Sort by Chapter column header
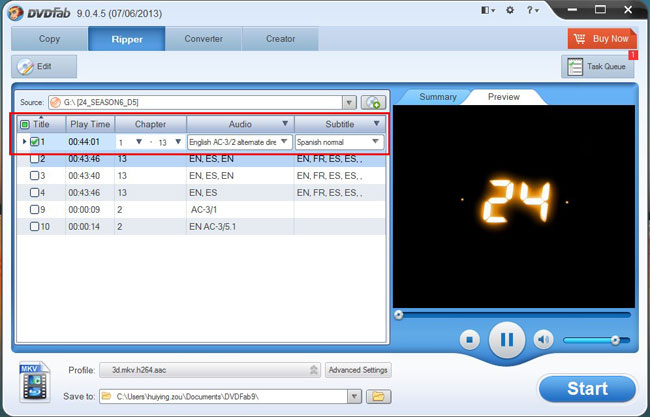This screenshot has height=417, width=650. coord(150,124)
